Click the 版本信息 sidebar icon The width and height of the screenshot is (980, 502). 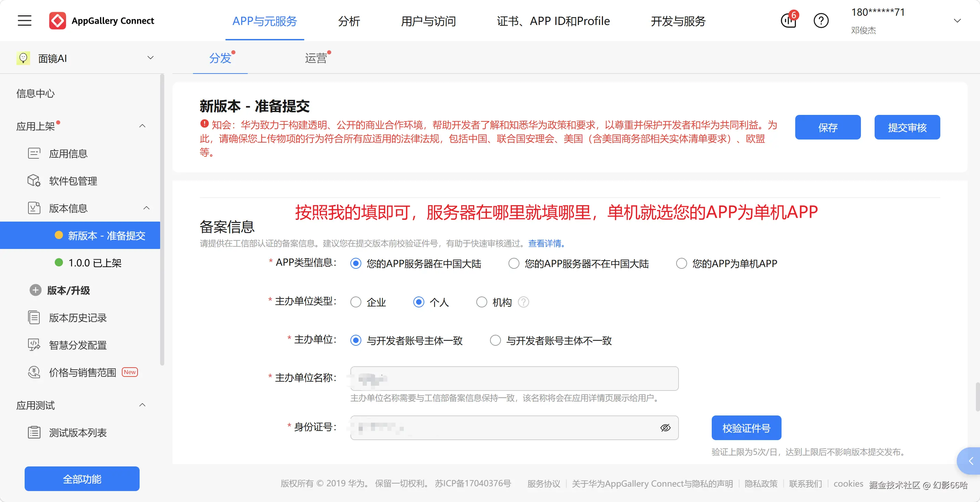(34, 208)
